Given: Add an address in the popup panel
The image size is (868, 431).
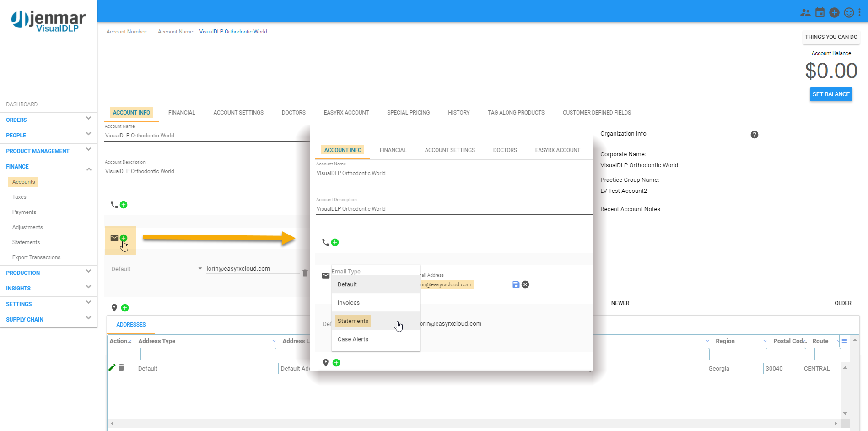Looking at the screenshot, I should (x=336, y=363).
